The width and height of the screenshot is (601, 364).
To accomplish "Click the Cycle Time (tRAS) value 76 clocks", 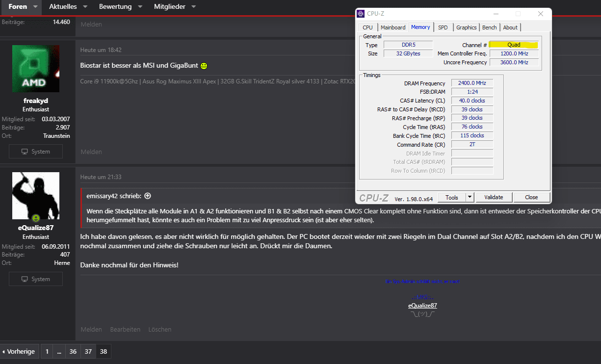I will [x=472, y=127].
